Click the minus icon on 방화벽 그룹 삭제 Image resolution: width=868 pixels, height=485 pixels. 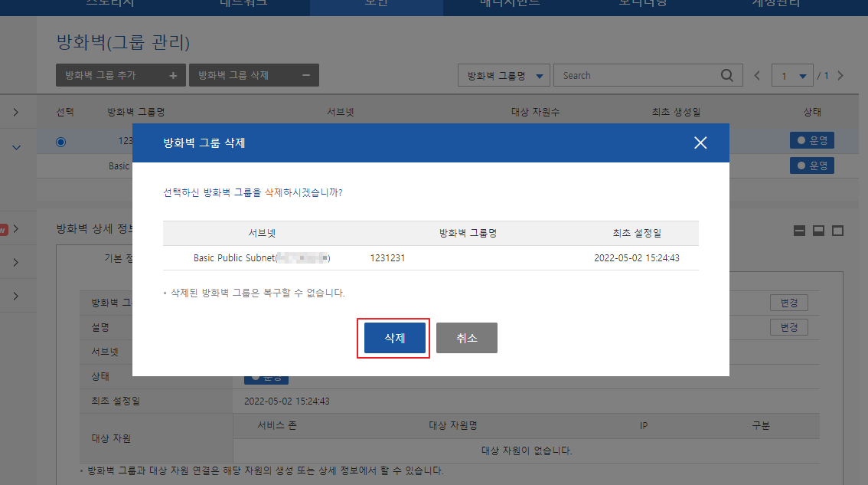306,75
